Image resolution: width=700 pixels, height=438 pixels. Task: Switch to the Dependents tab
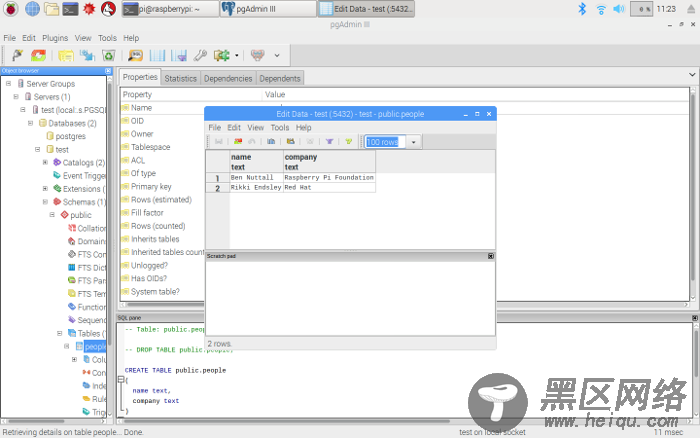tap(280, 78)
